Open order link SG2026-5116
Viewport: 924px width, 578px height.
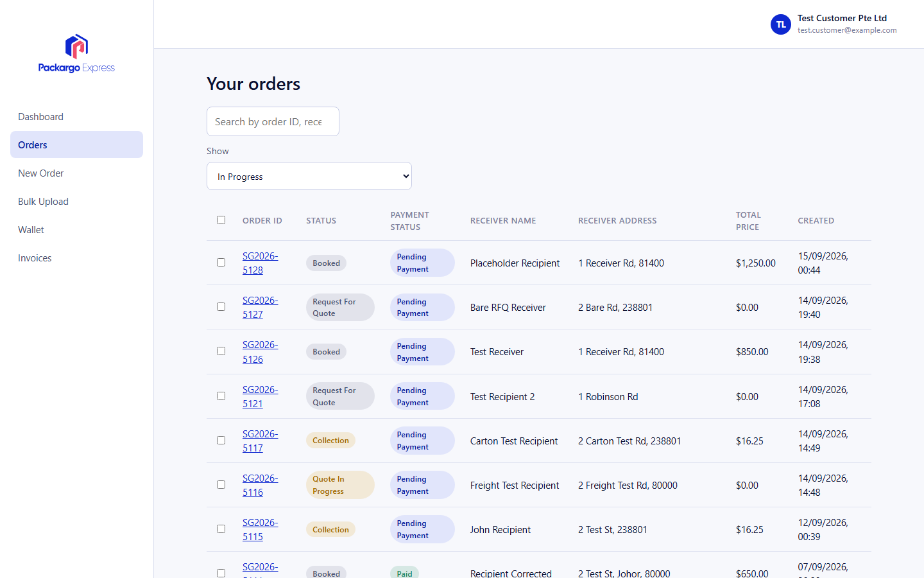pos(260,485)
